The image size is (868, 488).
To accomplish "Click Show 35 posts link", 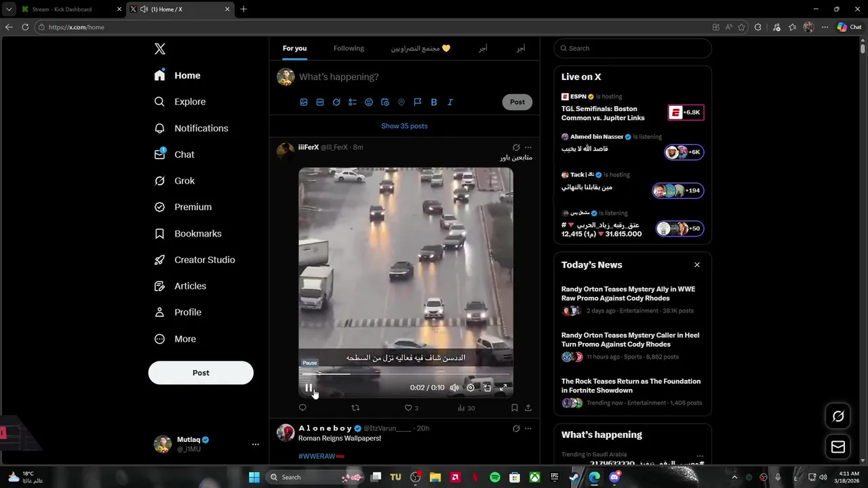I will tap(404, 126).
